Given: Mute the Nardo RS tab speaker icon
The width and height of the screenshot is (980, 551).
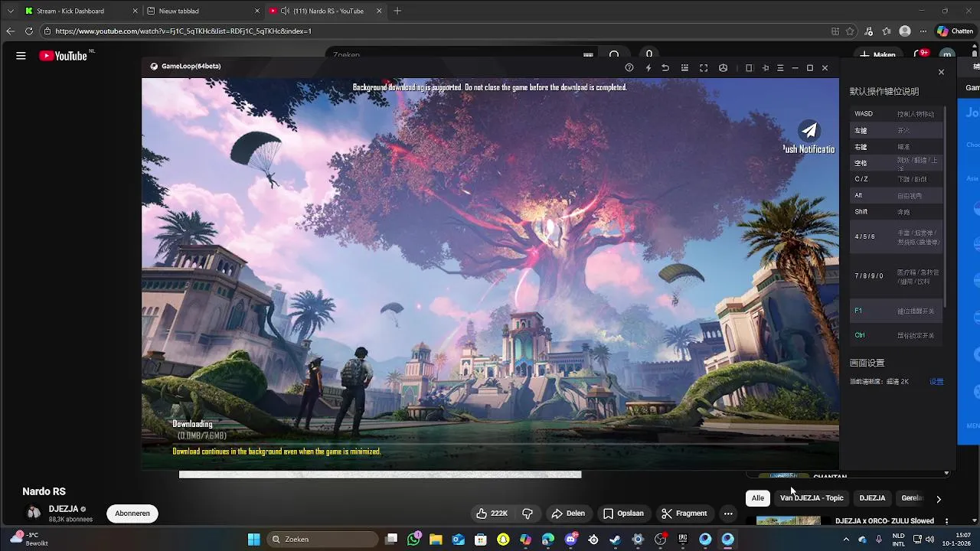Looking at the screenshot, I should tap(285, 11).
